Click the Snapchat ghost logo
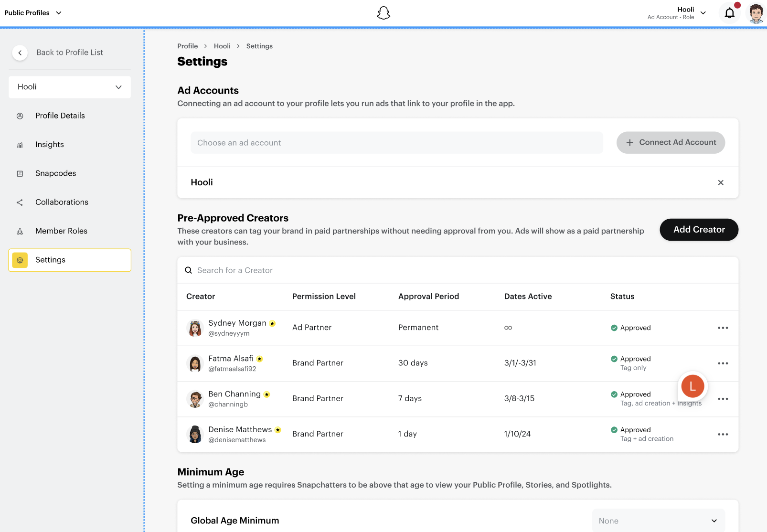 tap(383, 13)
